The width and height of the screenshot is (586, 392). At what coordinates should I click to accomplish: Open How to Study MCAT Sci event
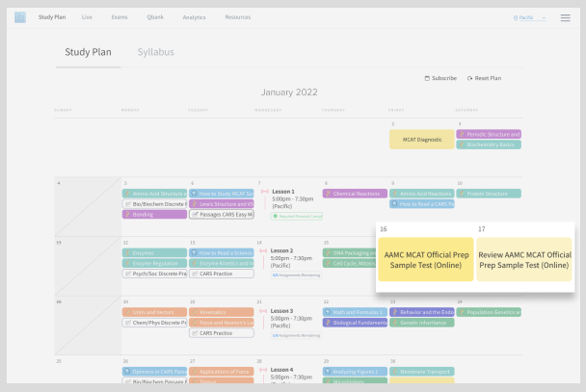point(222,194)
